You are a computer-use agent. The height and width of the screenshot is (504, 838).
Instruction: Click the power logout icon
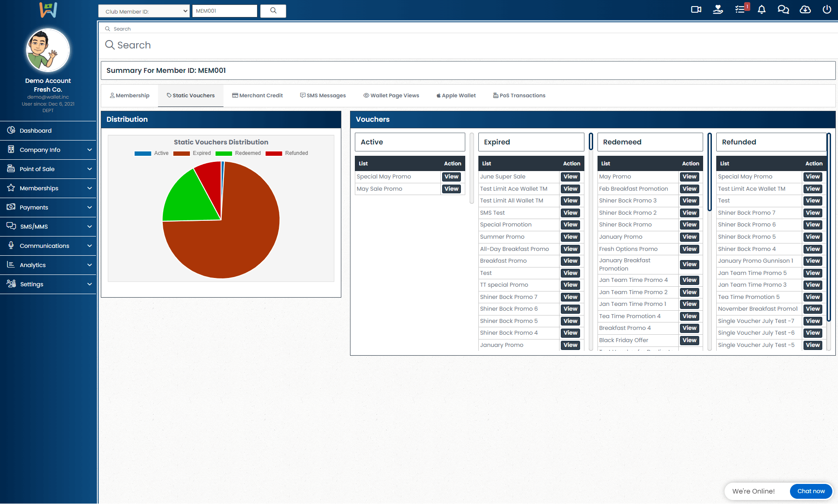[x=827, y=10]
